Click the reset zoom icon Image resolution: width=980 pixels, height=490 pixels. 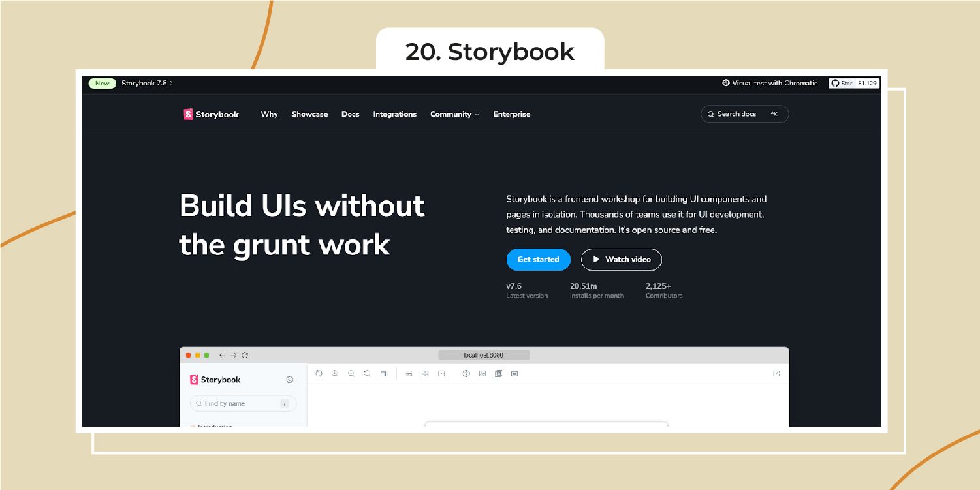click(368, 374)
